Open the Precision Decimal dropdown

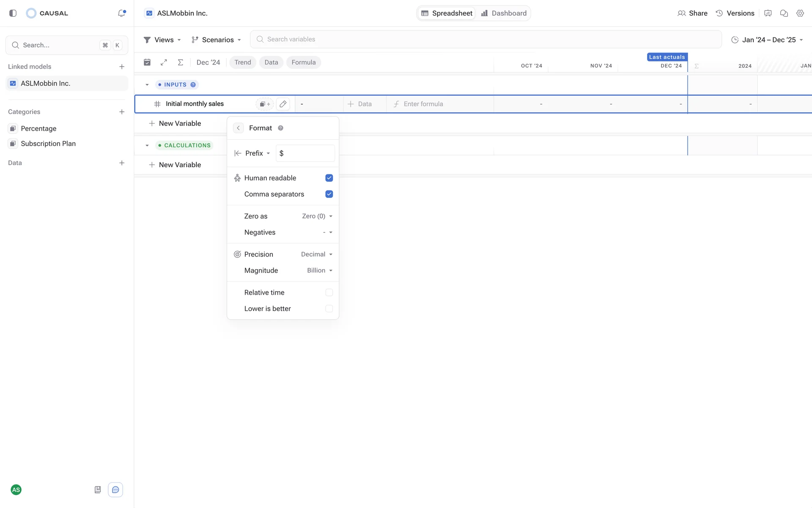[x=316, y=254]
